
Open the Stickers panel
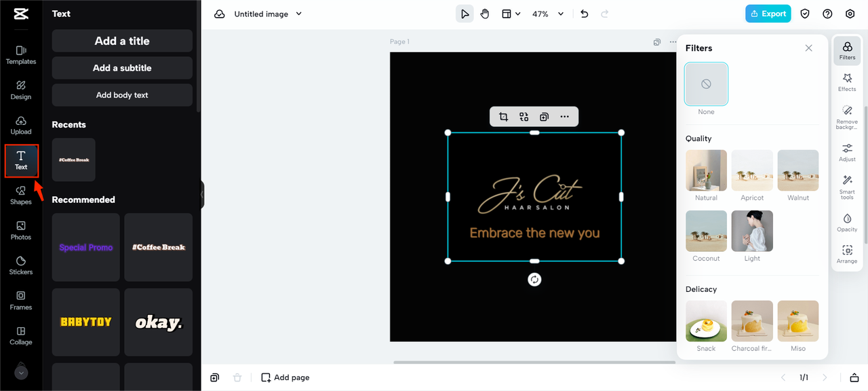pos(21,265)
